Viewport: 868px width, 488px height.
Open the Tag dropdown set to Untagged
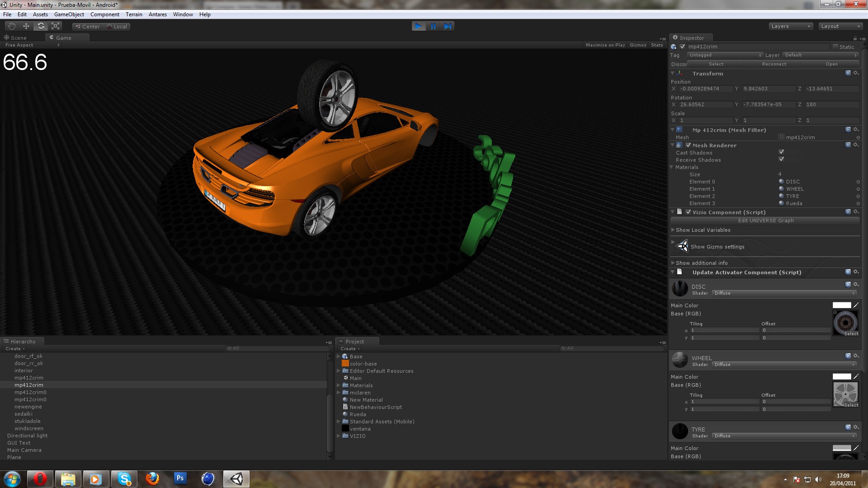pyautogui.click(x=725, y=55)
